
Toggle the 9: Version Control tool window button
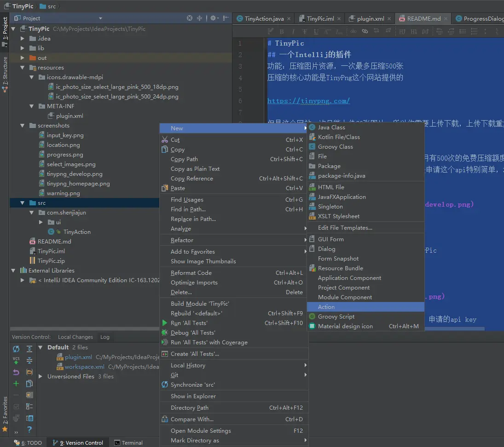[x=78, y=443]
